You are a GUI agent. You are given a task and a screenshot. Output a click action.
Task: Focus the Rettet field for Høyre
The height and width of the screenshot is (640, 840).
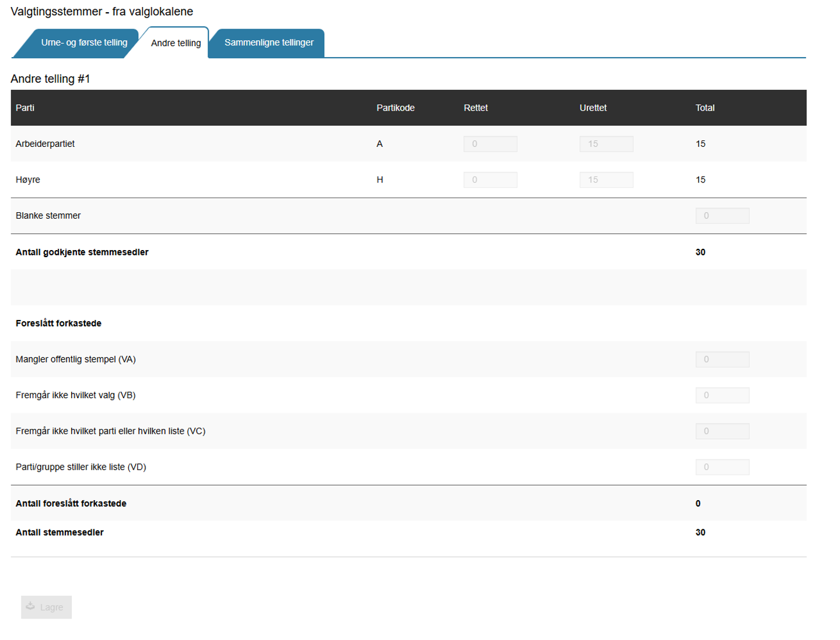coord(490,180)
